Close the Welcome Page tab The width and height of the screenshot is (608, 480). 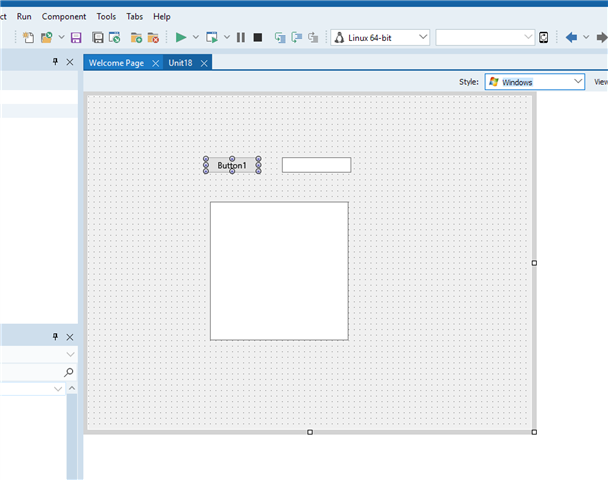point(155,63)
